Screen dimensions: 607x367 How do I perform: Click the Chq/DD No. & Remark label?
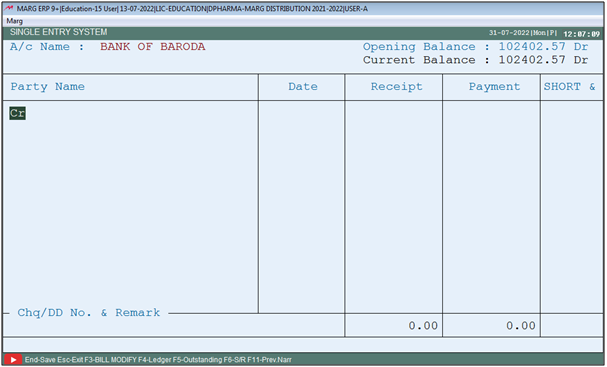(89, 312)
